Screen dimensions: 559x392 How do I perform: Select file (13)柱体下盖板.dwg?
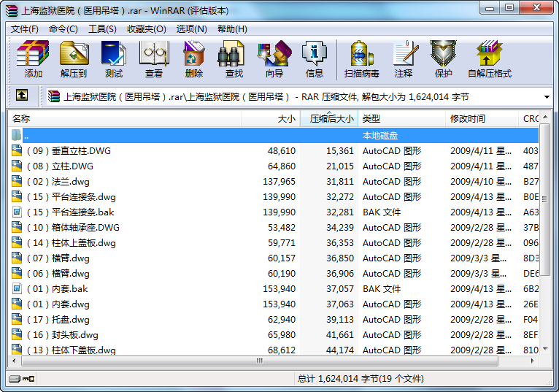tap(72, 350)
